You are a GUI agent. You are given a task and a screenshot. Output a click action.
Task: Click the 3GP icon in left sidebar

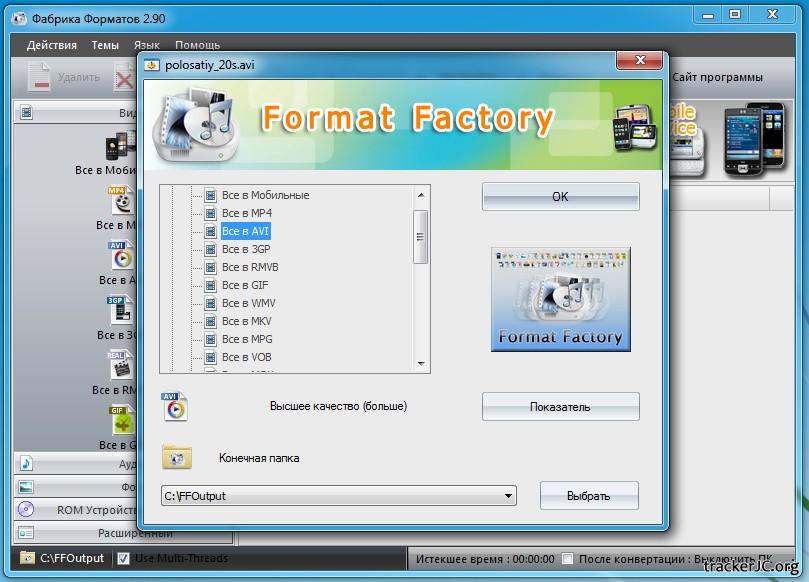click(121, 310)
